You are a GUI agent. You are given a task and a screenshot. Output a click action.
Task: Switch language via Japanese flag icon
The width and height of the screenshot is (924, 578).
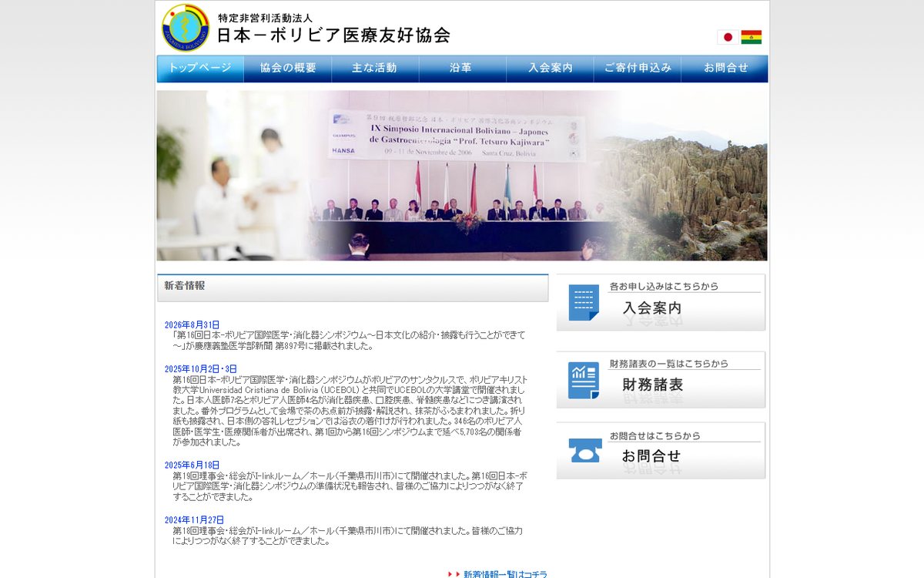[x=728, y=37]
